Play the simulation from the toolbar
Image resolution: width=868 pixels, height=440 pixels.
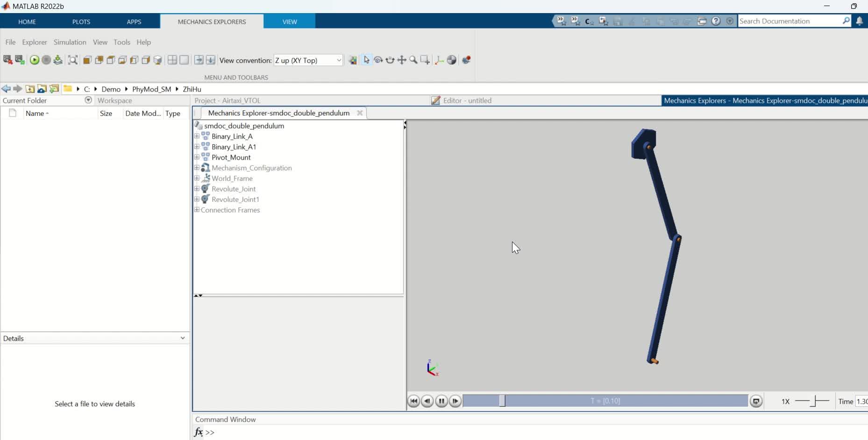pos(34,60)
